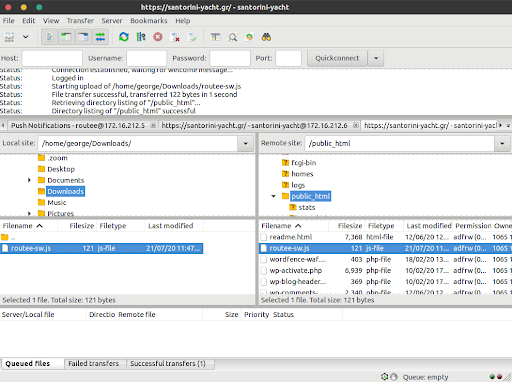
Task: Close the Push Notifications connection tab
Action: [153, 125]
